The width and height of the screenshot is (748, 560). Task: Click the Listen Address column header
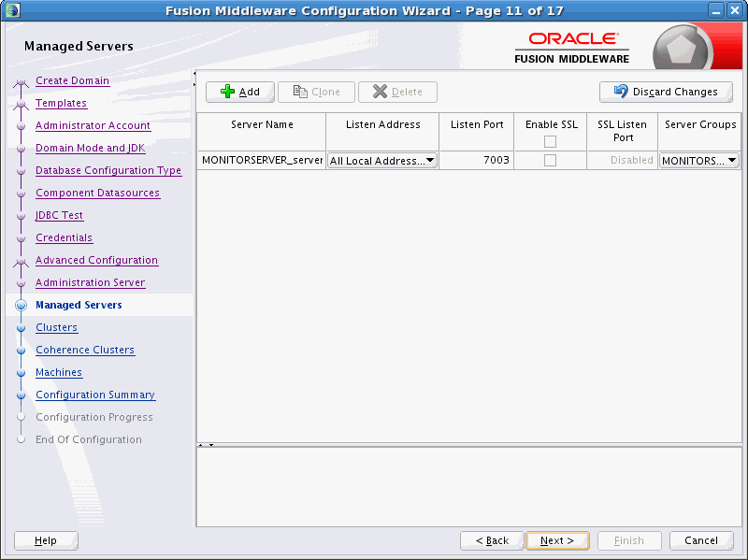(x=382, y=132)
